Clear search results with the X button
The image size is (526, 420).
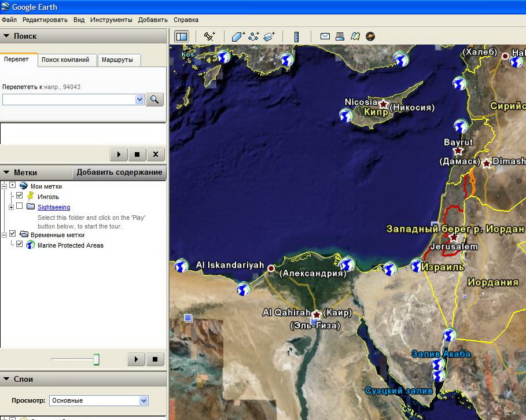155,154
